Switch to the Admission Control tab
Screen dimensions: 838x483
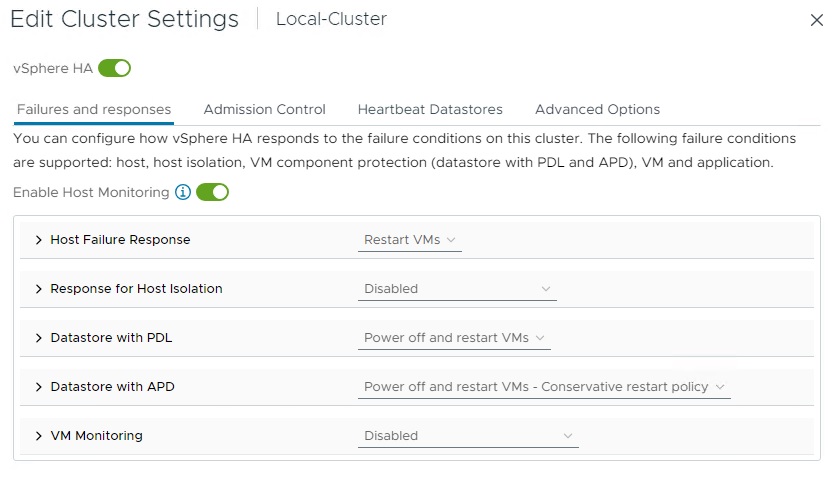(264, 109)
